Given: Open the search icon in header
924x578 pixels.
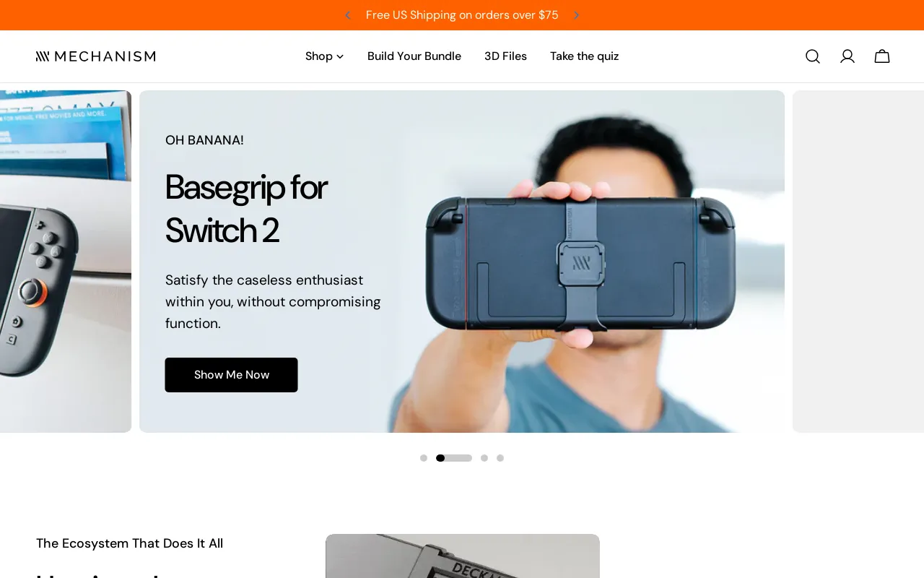Looking at the screenshot, I should [x=813, y=56].
